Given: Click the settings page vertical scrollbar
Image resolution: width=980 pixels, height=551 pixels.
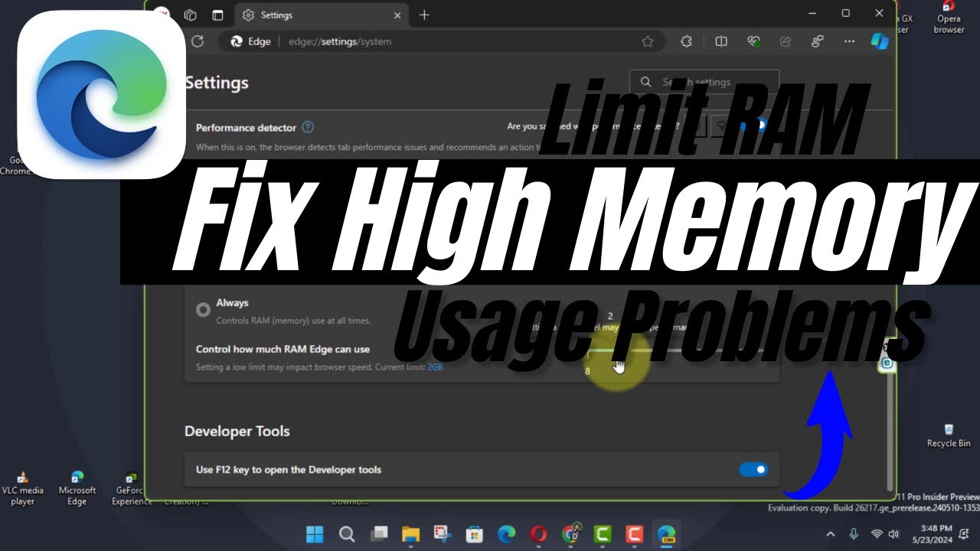Looking at the screenshot, I should 889,432.
